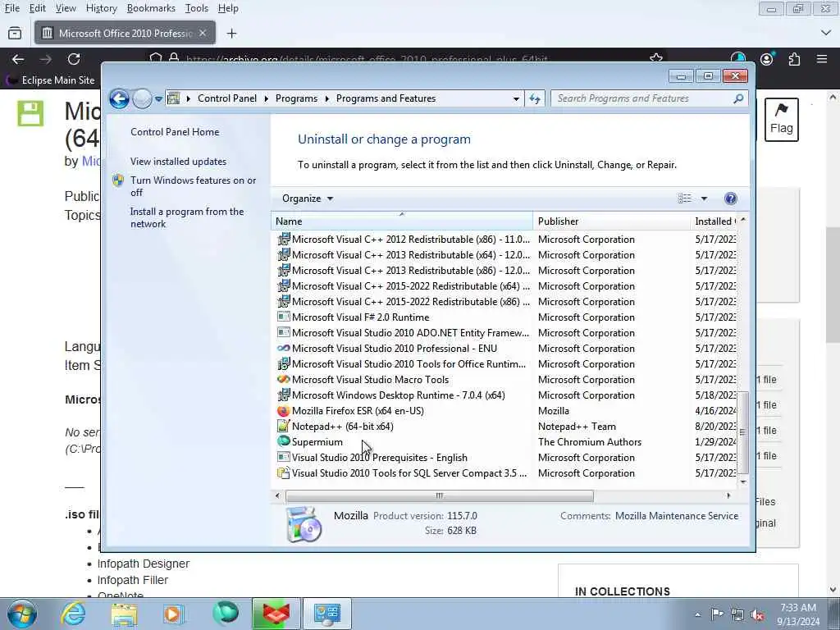
Task: Select Microsoft Visual F# 2.0 Runtime icon
Action: 283,317
